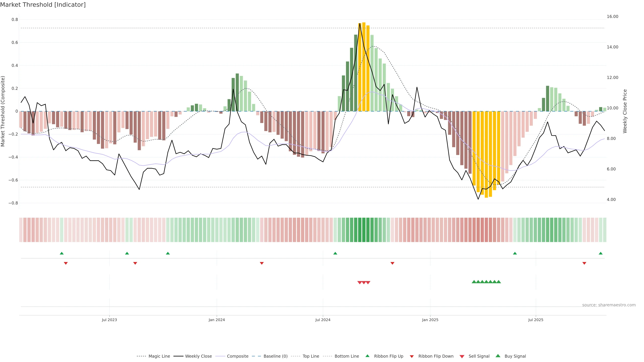This screenshot has height=362, width=644.
Task: Click the first green ribbon flip up marker
Action: pyautogui.click(x=62, y=253)
